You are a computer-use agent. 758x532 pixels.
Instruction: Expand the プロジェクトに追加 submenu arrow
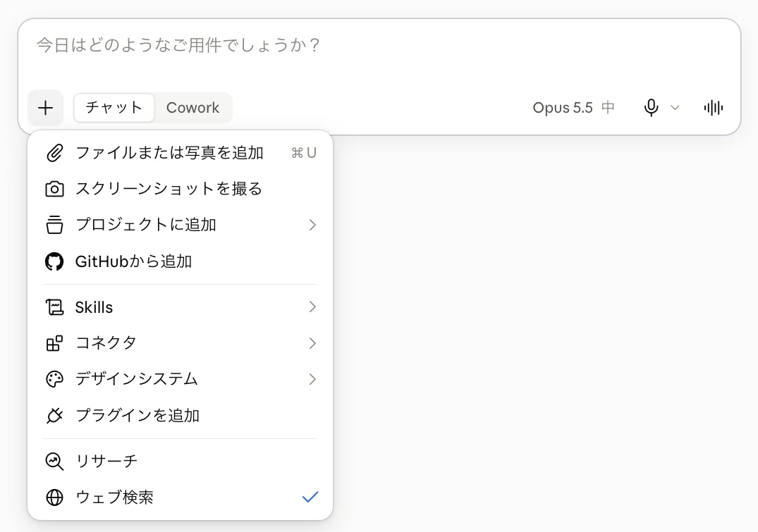[x=312, y=225]
